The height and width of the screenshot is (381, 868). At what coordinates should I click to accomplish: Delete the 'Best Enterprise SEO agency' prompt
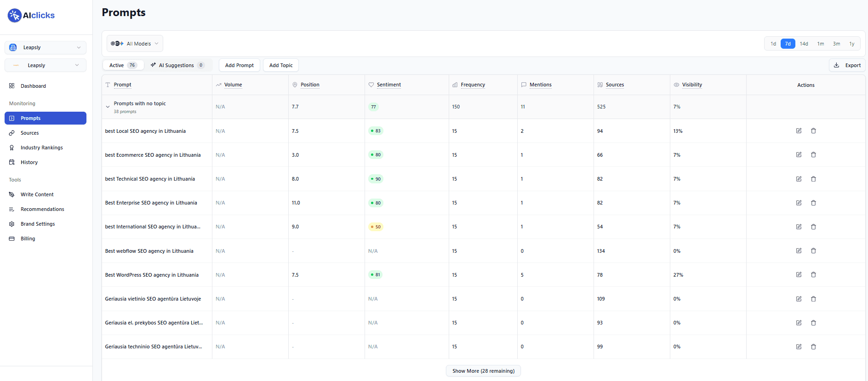coord(813,203)
